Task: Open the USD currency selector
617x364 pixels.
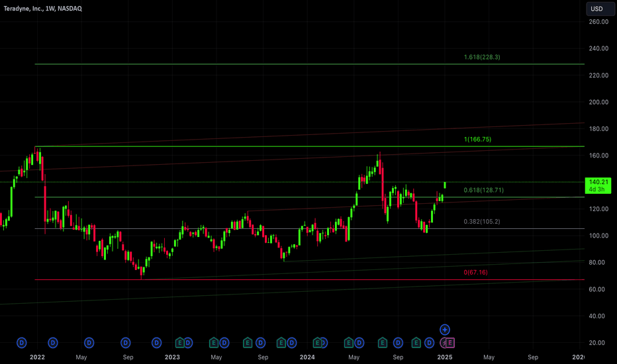Action: point(600,9)
